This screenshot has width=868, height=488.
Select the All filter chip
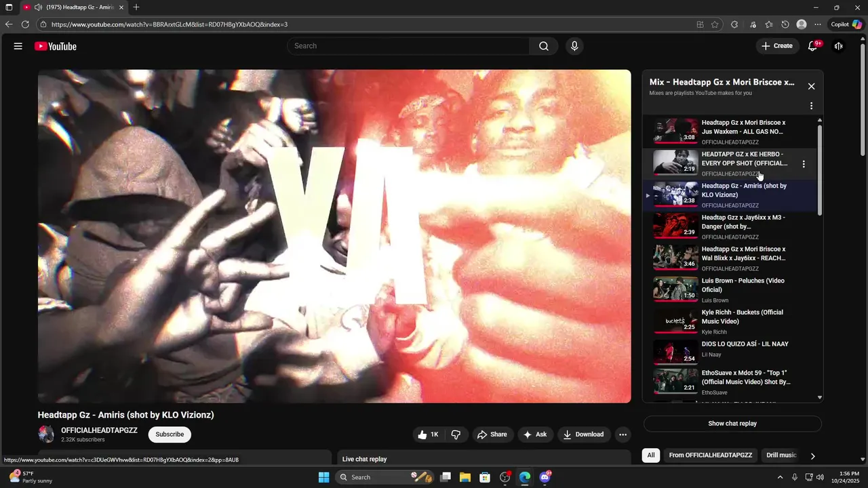coord(651,455)
